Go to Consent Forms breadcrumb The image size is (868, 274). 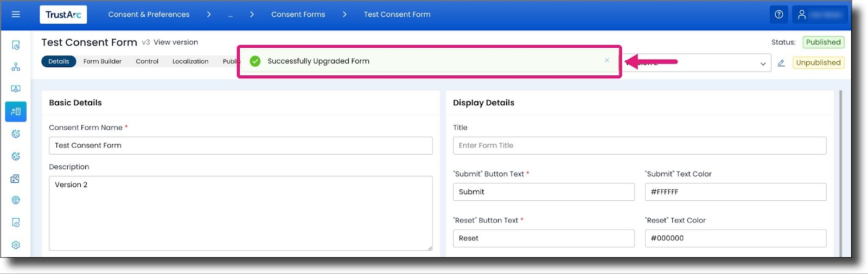(x=298, y=15)
